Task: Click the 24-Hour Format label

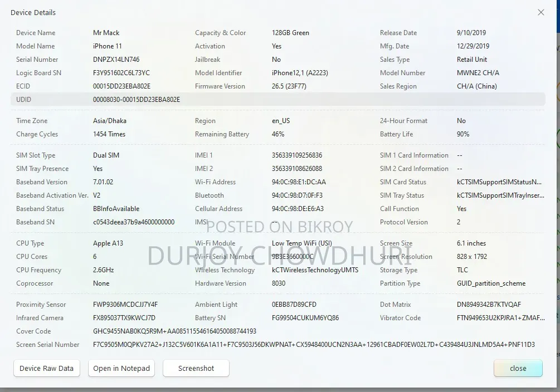Action: [x=403, y=121]
